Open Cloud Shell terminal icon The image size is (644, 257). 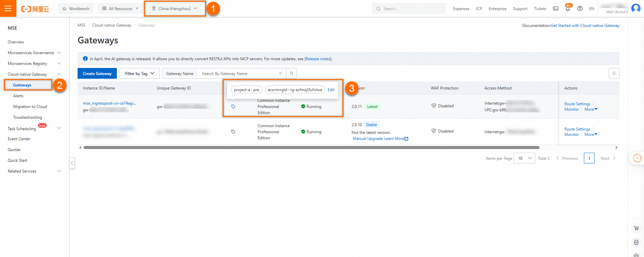[x=556, y=9]
